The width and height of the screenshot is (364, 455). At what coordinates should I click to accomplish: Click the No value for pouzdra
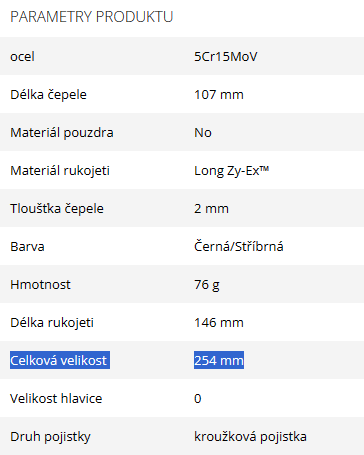tap(203, 133)
